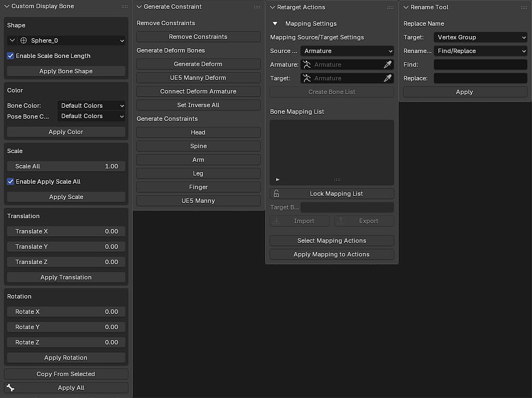Click the Create Bone List button
532x398 pixels.
coord(332,92)
